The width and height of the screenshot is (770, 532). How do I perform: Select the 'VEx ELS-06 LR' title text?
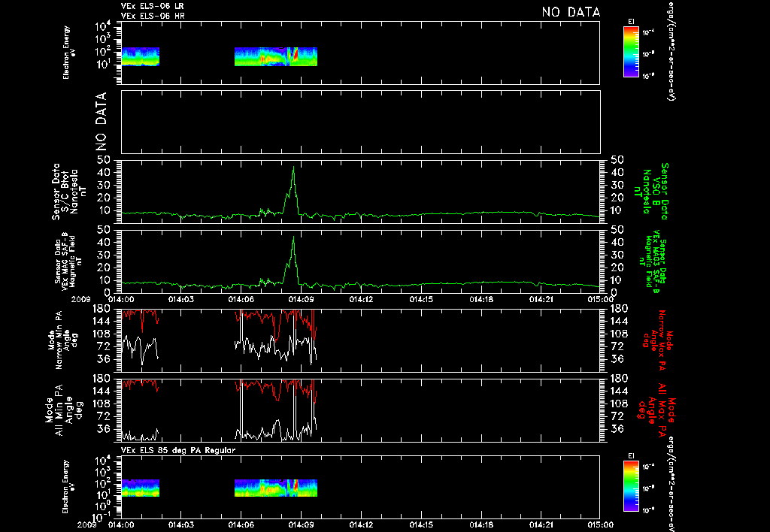click(x=153, y=6)
